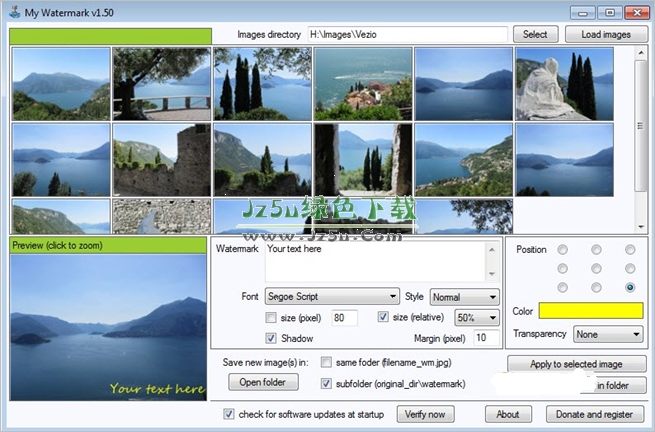Image resolution: width=655 pixels, height=432 pixels.
Task: Select the top-left position radio button
Action: pos(563,250)
